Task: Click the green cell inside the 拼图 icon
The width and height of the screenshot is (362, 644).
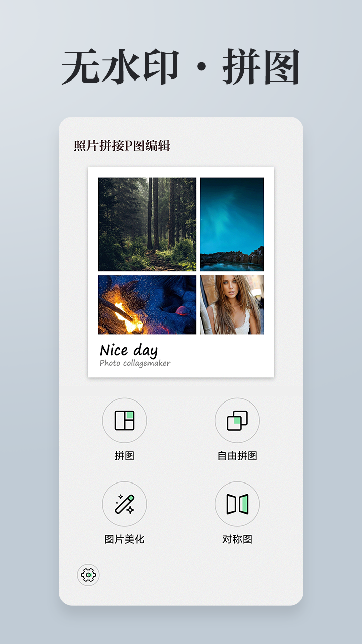Action: tap(129, 415)
